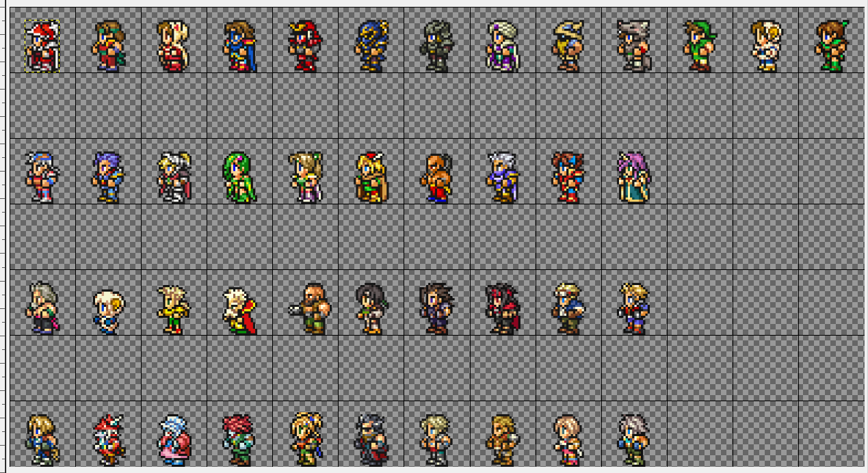Select the sprite wearing a tan wide-brim hat
This screenshot has height=473, width=868.
[568, 46]
